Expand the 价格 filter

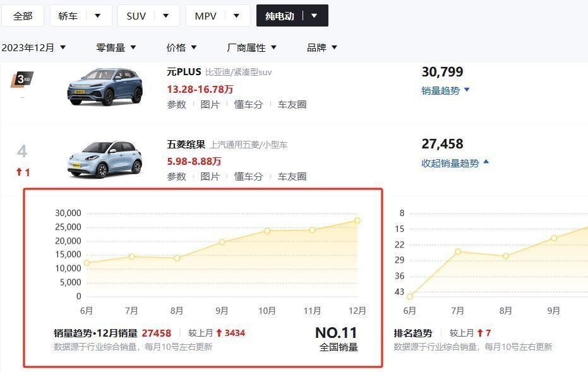(x=181, y=47)
